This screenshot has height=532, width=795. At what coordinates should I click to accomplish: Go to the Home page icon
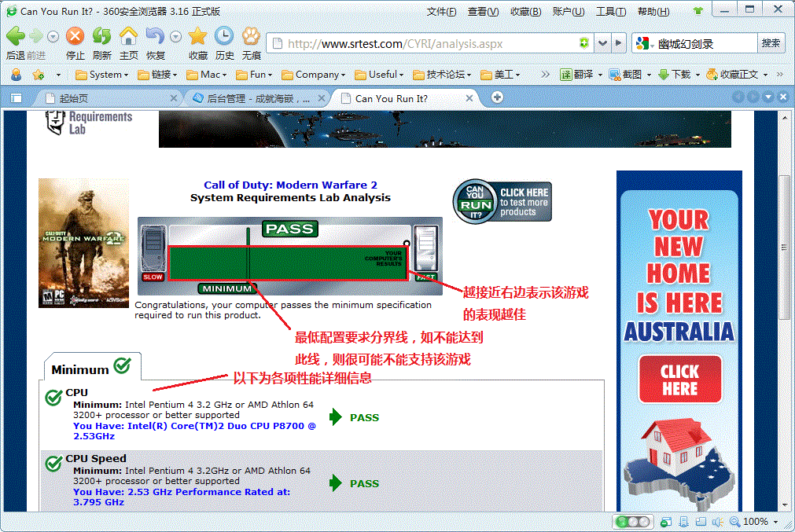[128, 36]
